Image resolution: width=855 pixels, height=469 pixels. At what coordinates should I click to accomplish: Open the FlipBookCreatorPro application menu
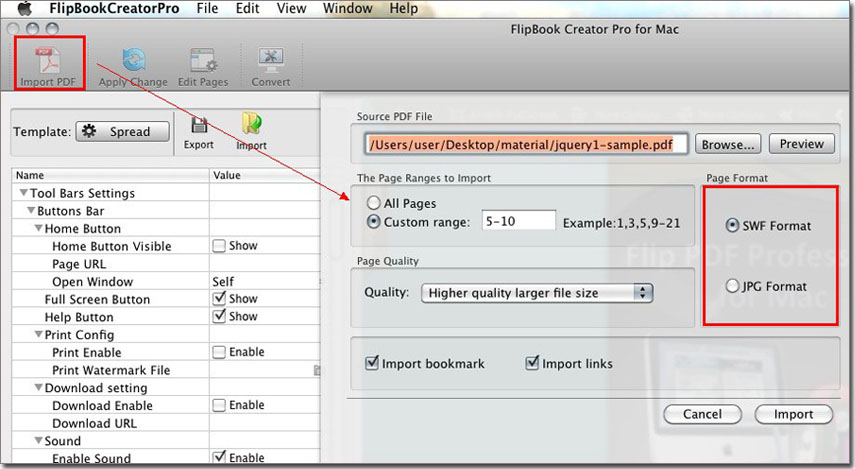tap(114, 8)
